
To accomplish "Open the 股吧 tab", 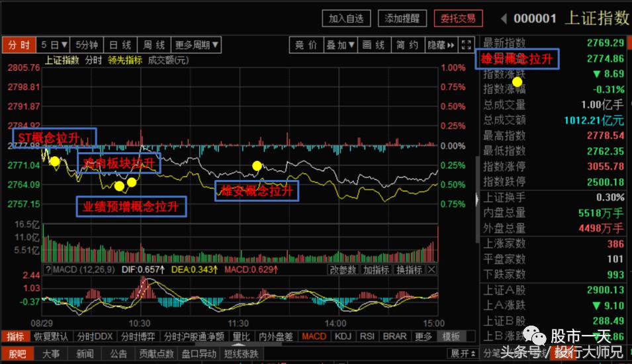I will point(18,354).
